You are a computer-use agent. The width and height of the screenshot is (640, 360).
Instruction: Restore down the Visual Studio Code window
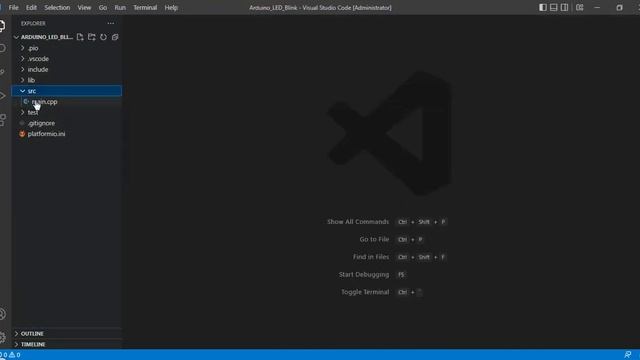(619, 7)
